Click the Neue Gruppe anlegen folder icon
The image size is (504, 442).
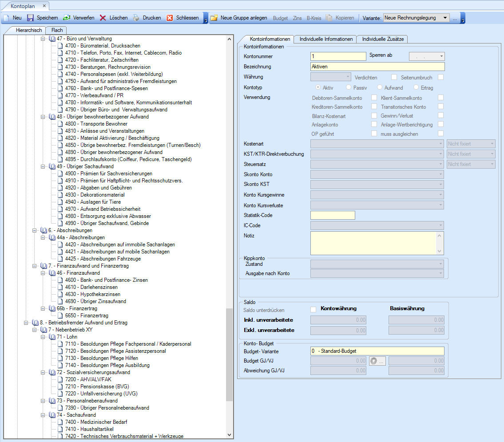pos(214,18)
